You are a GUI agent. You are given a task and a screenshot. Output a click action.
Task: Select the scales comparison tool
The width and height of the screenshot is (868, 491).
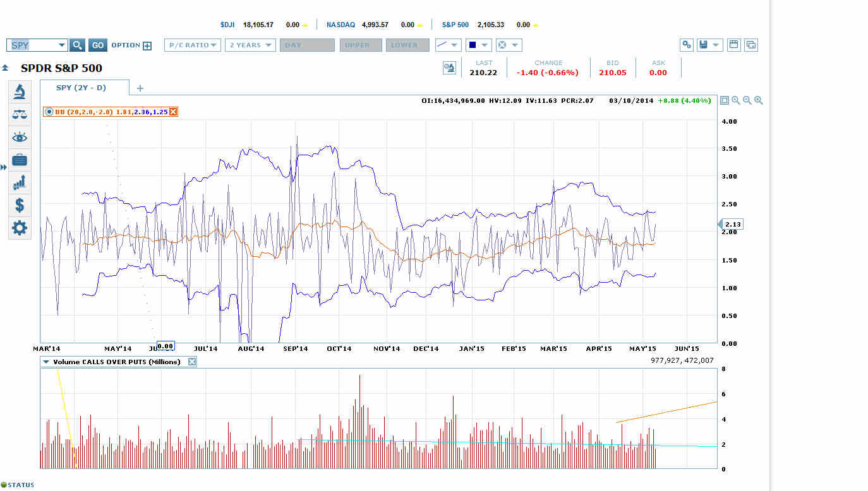19,114
